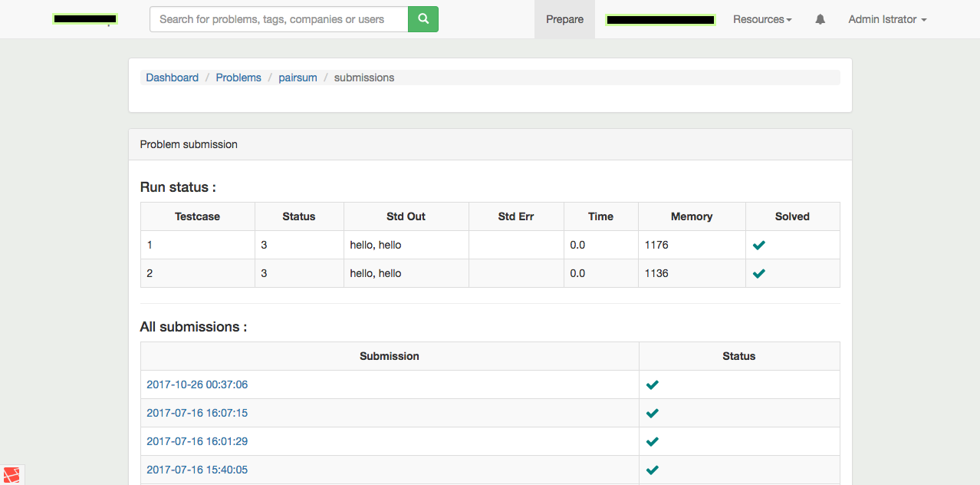Click the Time column header

600,216
